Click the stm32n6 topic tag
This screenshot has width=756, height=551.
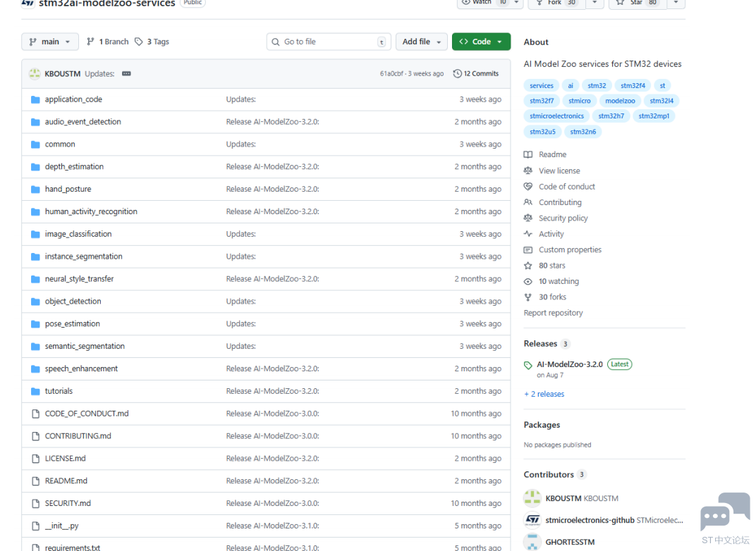pyautogui.click(x=583, y=132)
